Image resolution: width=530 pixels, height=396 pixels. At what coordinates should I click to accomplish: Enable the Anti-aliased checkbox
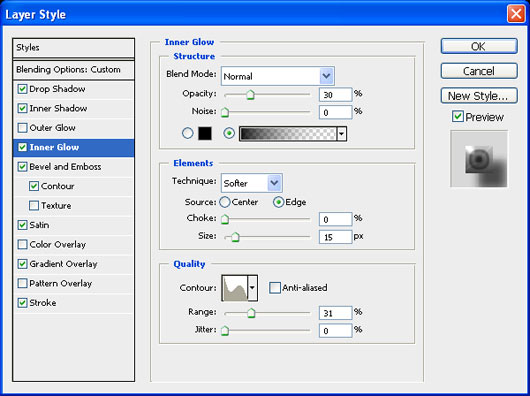(x=275, y=288)
